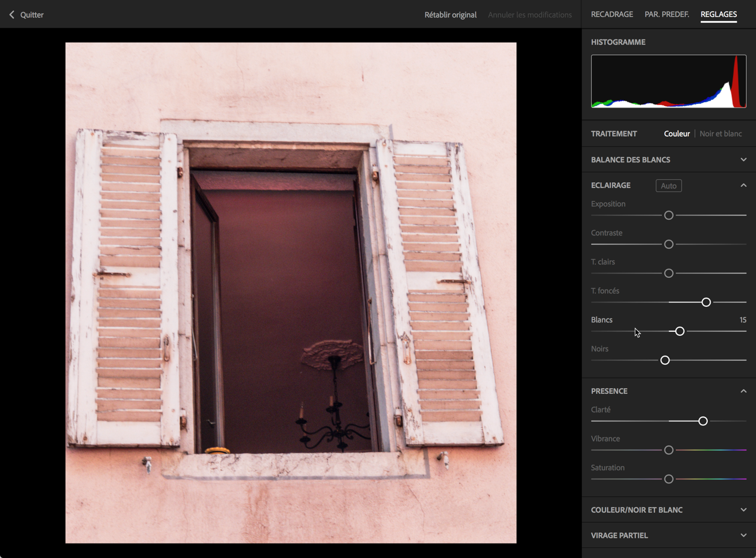Screen dimensions: 756x558
Task: Click the Vibrance label
Action: tap(605, 439)
